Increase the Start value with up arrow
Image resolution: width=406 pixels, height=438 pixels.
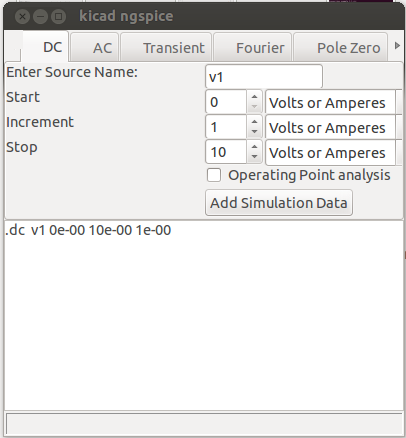254,97
